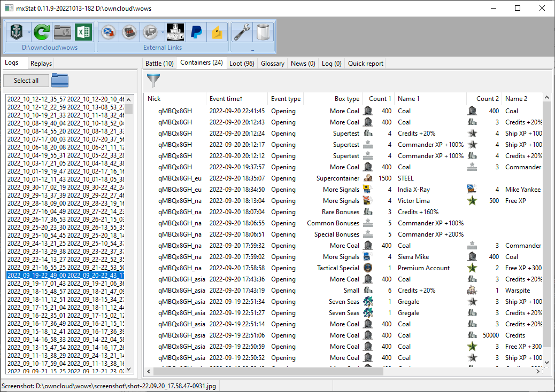The height and width of the screenshot is (392, 555).
Task: Select log entry 2022_09_30-17_02_19
Action: pyautogui.click(x=65, y=187)
